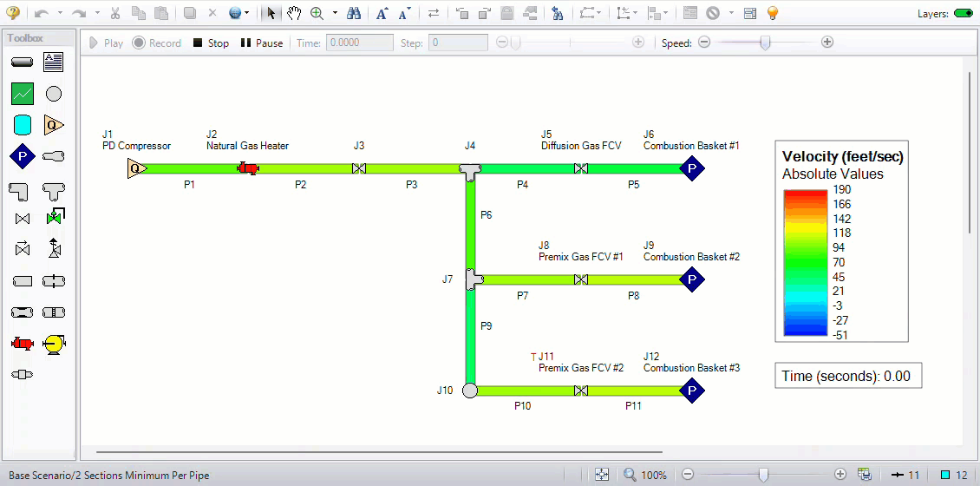Click the Play animation button

tap(107, 43)
